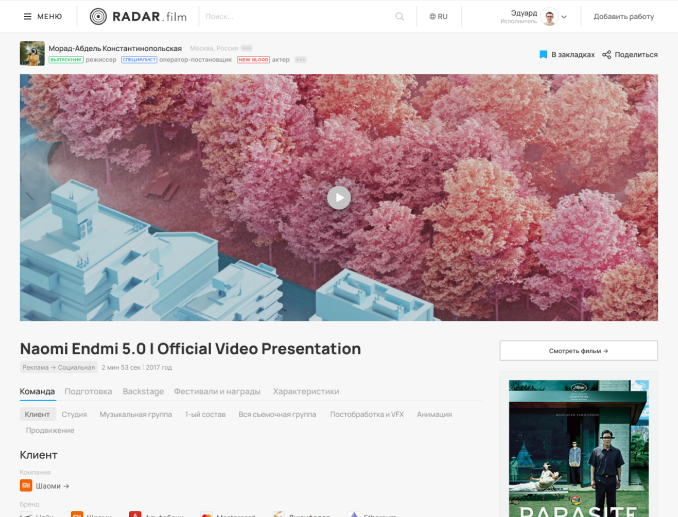The width and height of the screenshot is (678, 517).
Task: Click the 2 мин 53 сек duration text
Action: (x=122, y=367)
